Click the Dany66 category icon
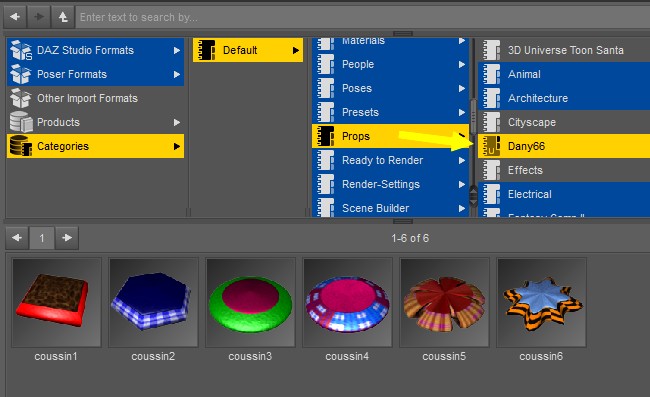The height and width of the screenshot is (397, 650). coord(491,146)
